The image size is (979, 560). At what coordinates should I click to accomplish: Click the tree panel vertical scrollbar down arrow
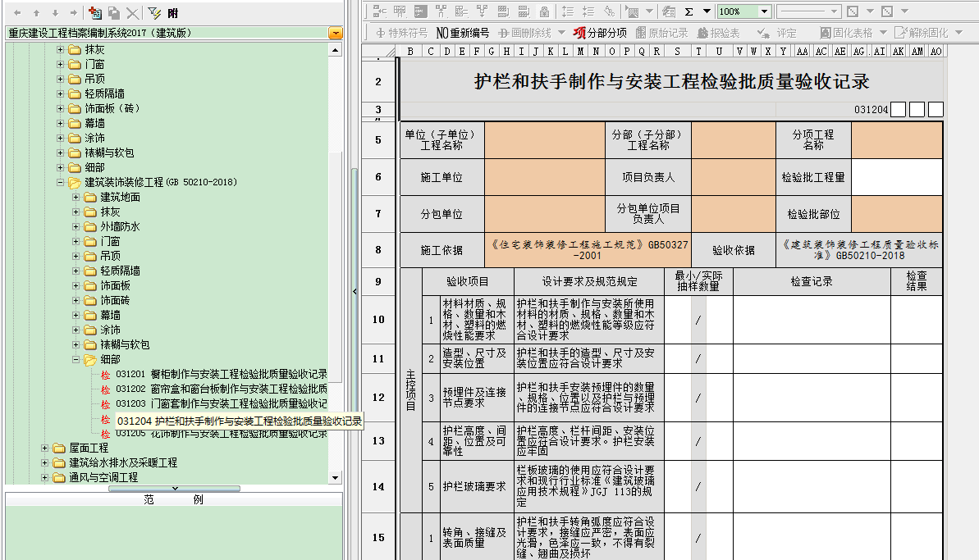point(335,477)
